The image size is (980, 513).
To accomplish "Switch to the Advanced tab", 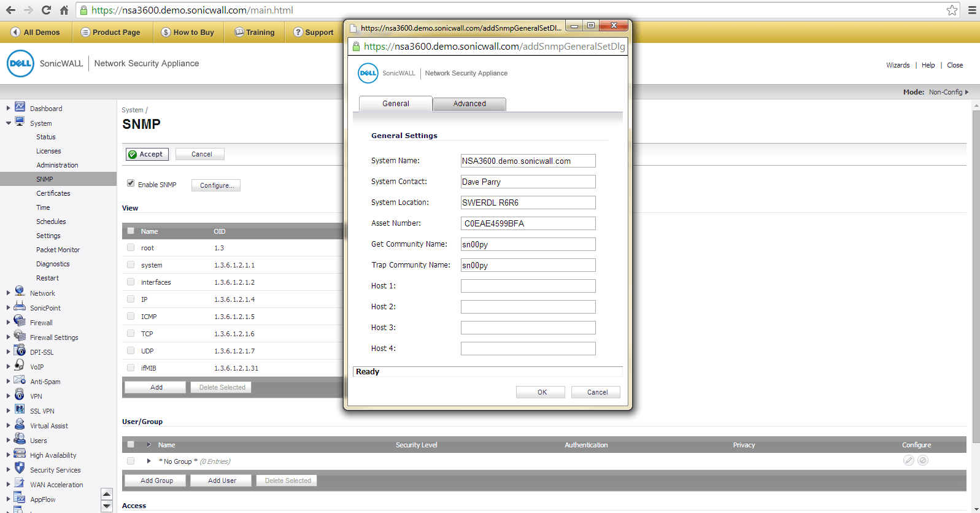I will (x=469, y=104).
